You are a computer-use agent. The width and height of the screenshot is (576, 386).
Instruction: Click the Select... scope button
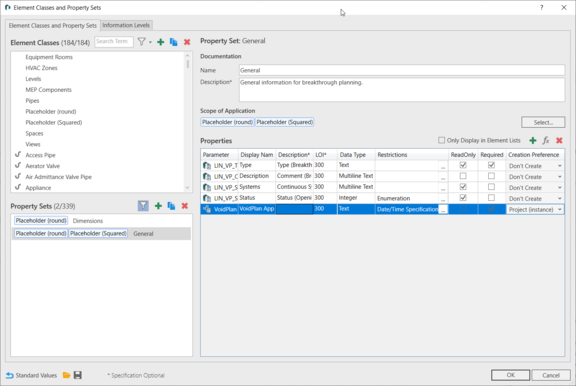543,122
